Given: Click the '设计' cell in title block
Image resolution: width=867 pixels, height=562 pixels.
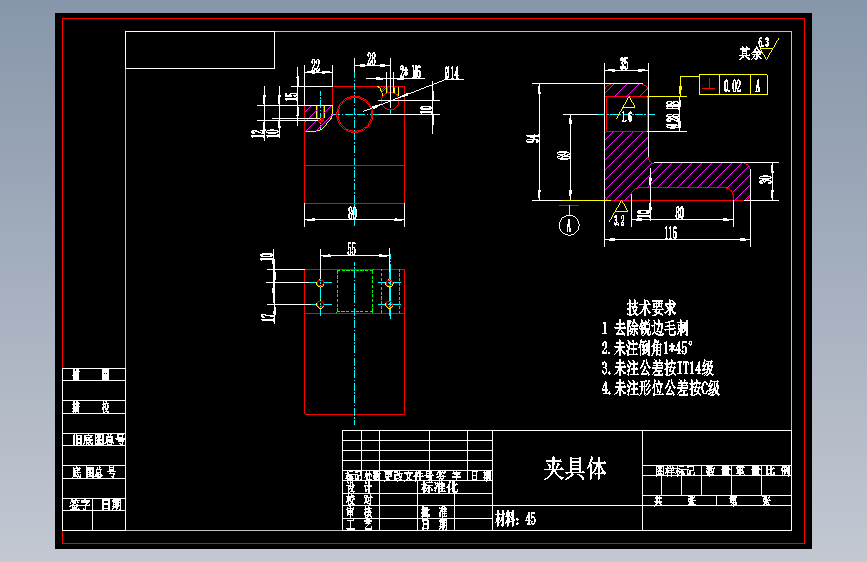Looking at the screenshot, I should click(x=359, y=487).
